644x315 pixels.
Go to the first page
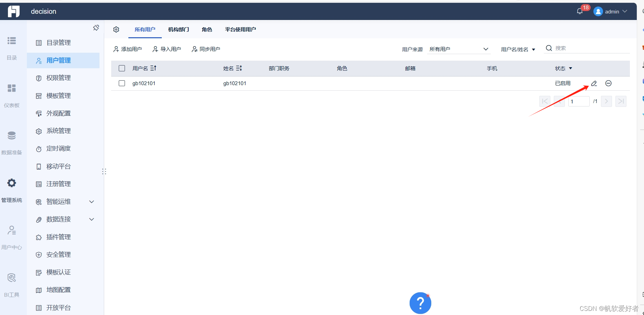point(545,101)
